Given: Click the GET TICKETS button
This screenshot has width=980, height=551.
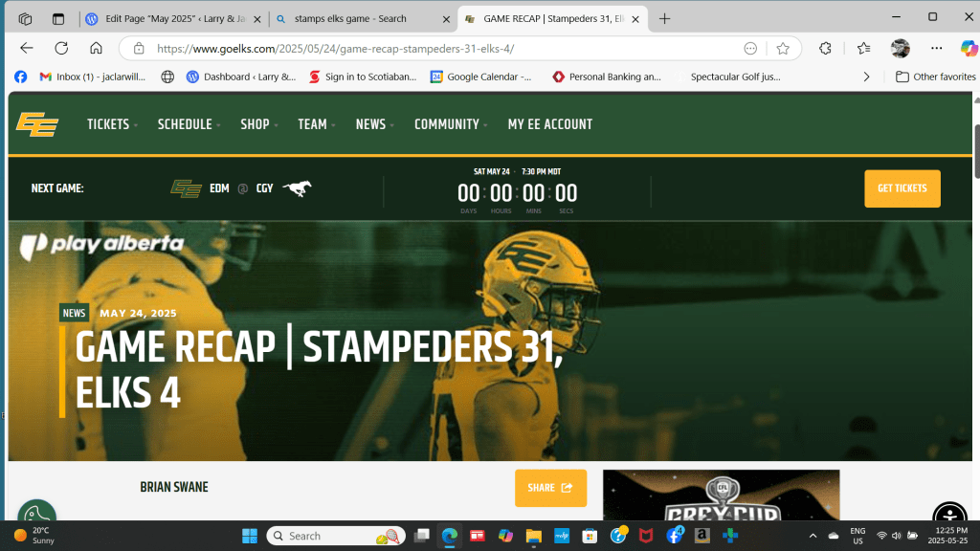Looking at the screenshot, I should [902, 188].
